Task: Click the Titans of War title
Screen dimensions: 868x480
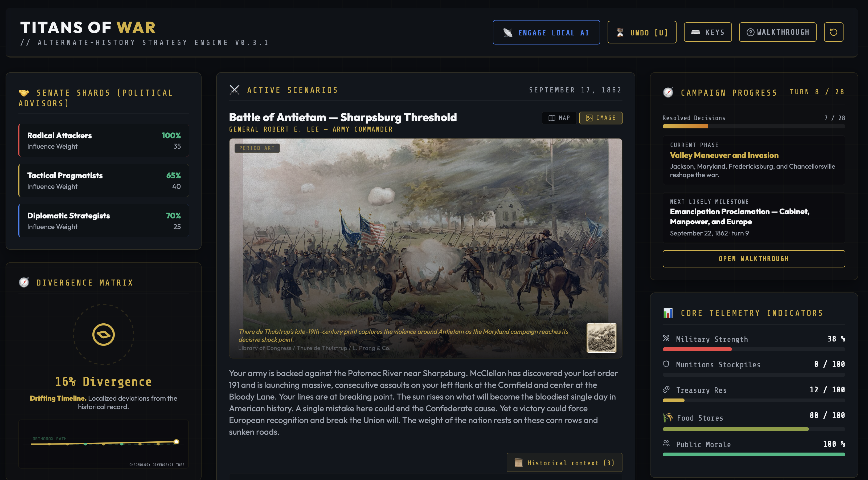Action: 88,27
